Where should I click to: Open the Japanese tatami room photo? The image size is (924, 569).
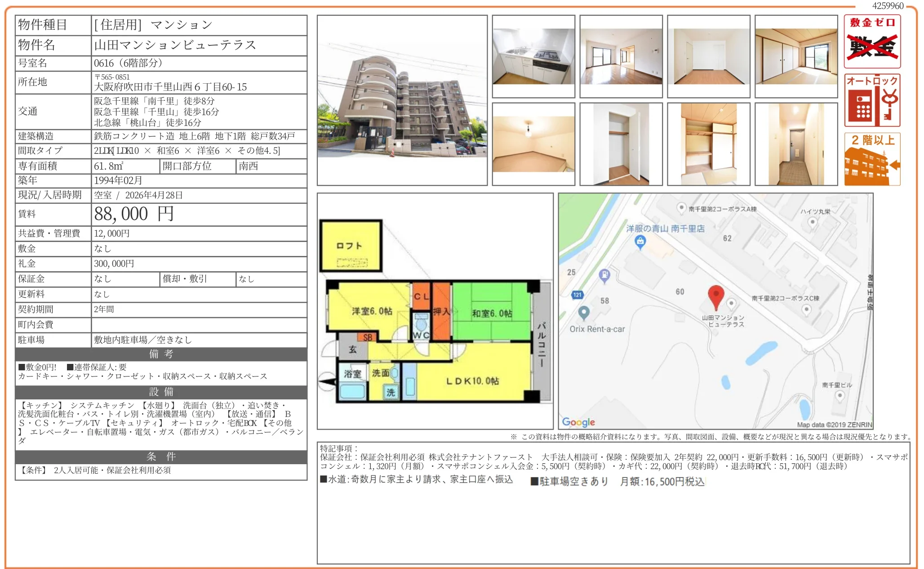coord(796,56)
